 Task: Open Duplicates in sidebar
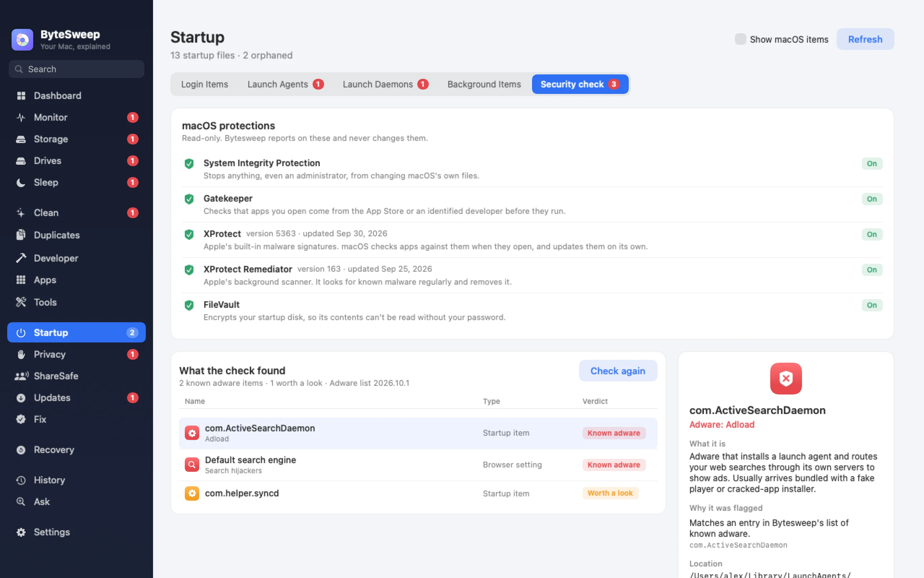click(77, 235)
